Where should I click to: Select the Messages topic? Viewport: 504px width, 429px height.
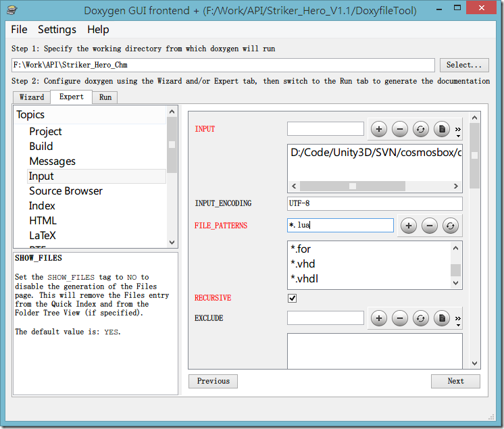53,161
